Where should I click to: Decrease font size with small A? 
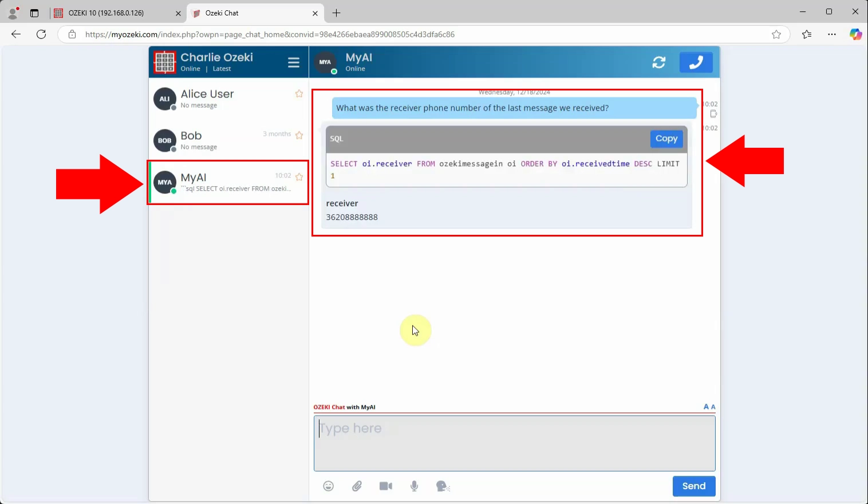tap(713, 407)
